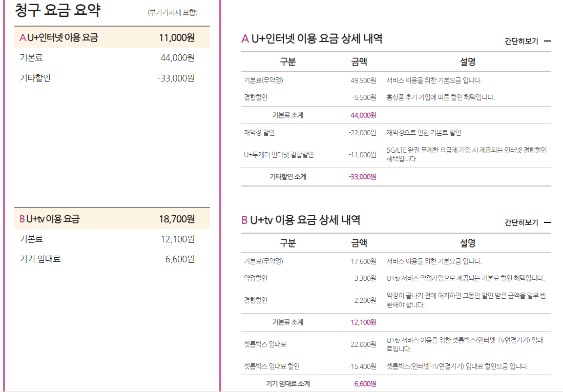Image resolution: width=563 pixels, height=392 pixels.
Task: Click the -22,000원 재약정 amount
Action: click(x=362, y=133)
